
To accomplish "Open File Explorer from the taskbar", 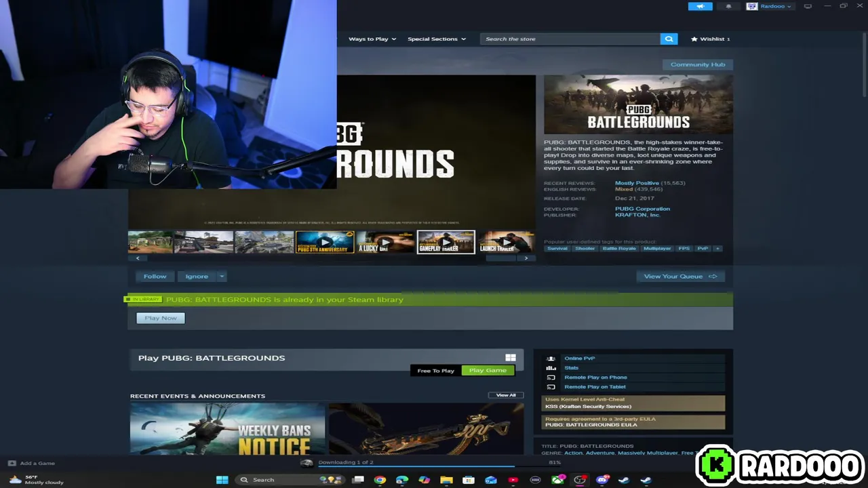I will tap(446, 480).
